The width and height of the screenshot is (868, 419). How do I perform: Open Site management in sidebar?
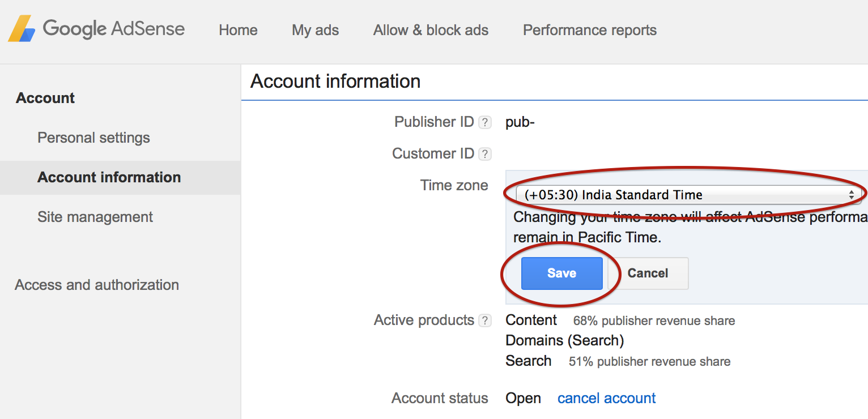point(95,217)
